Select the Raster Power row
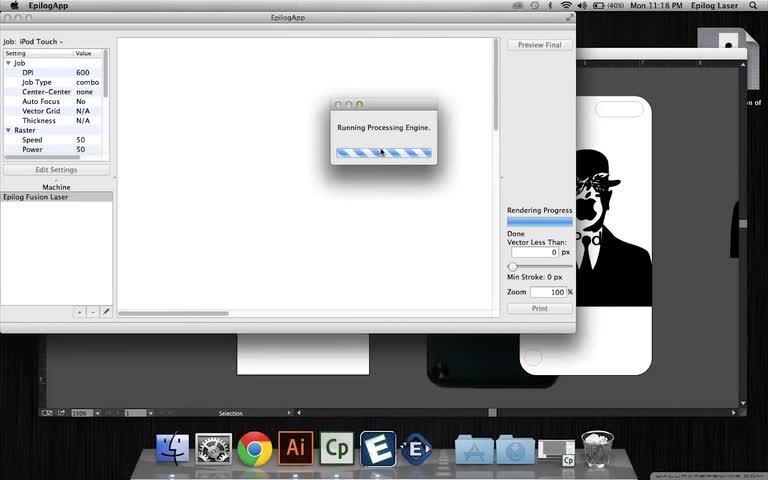The width and height of the screenshot is (768, 480). [x=53, y=149]
